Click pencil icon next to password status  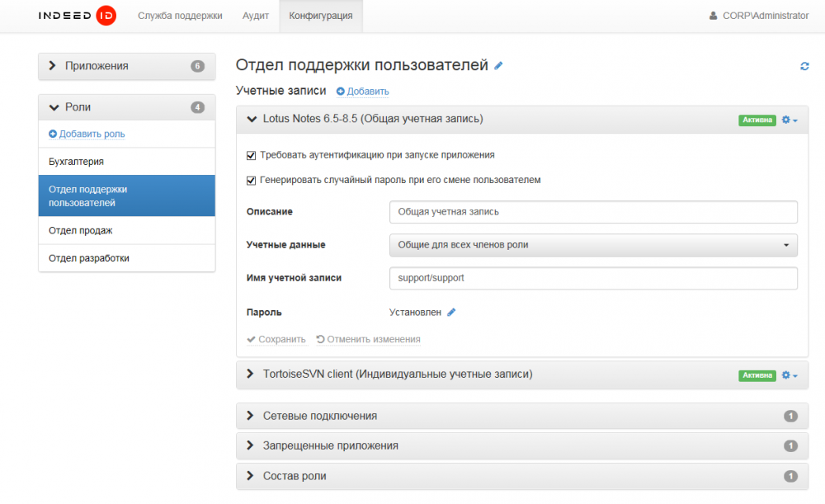451,313
